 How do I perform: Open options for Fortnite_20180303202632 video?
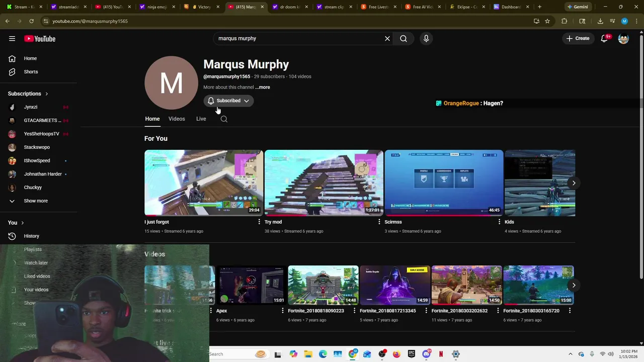tap(498, 311)
